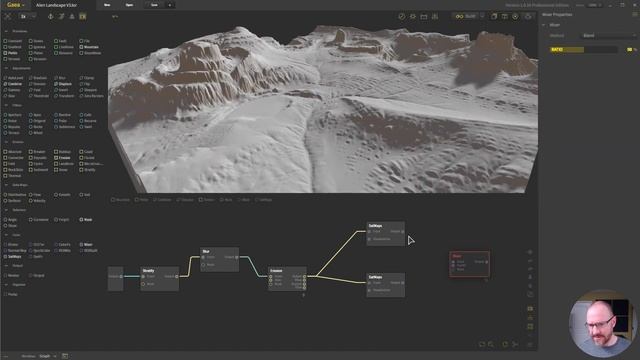Select the Erosion node in the graph

click(287, 279)
